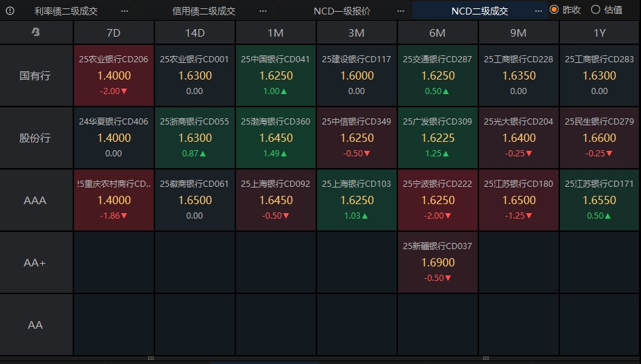The image size is (641, 364).
Task: Click the 国有行 row header
Action: point(35,75)
